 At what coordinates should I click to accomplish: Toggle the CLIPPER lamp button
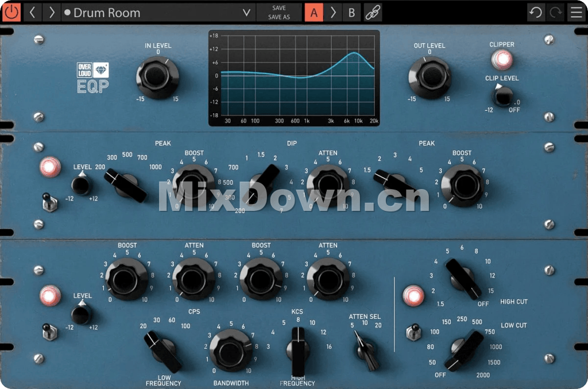(502, 59)
